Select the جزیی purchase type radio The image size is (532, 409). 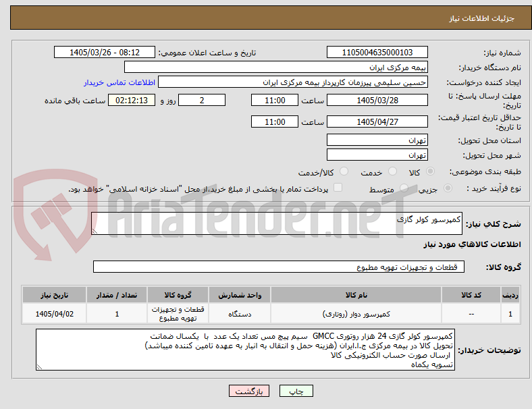point(448,188)
